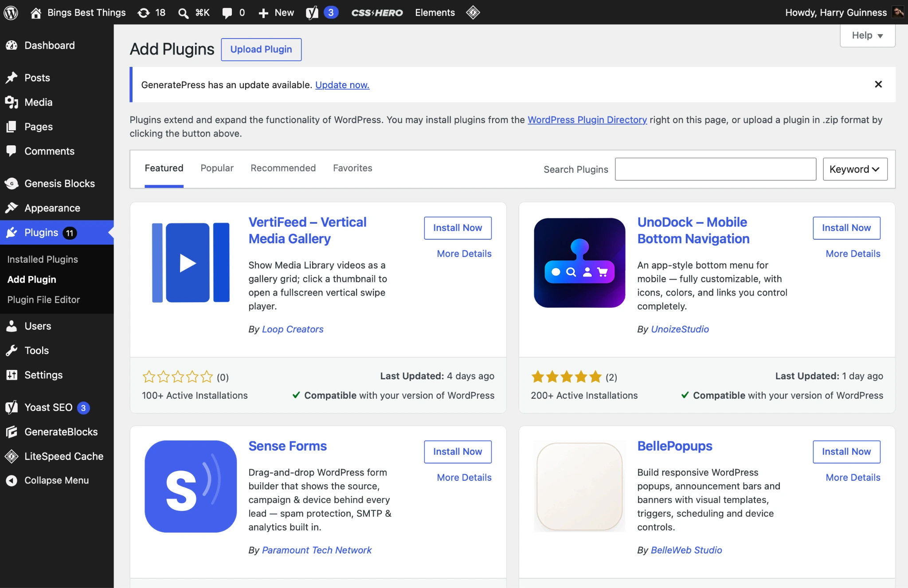
Task: Switch to the Recommended tab
Action: coord(283,168)
